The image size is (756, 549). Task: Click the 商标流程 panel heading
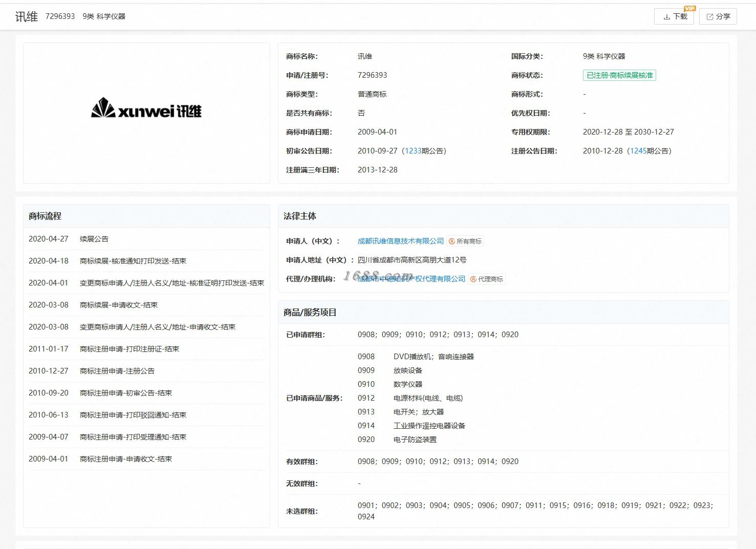45,216
